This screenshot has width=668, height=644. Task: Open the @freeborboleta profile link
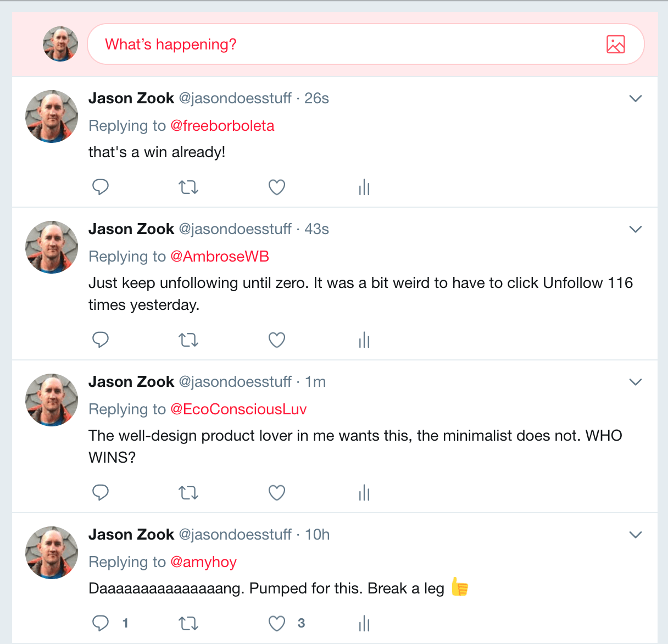point(224,125)
